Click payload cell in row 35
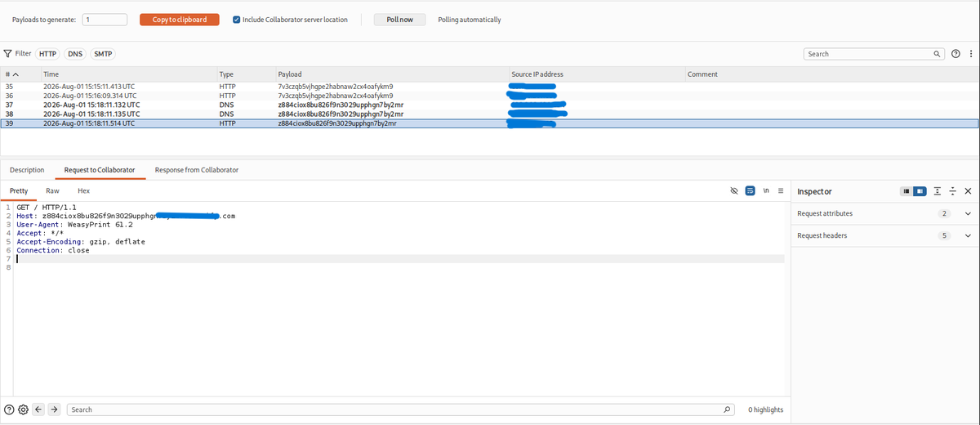Image resolution: width=980 pixels, height=425 pixels. [x=336, y=86]
